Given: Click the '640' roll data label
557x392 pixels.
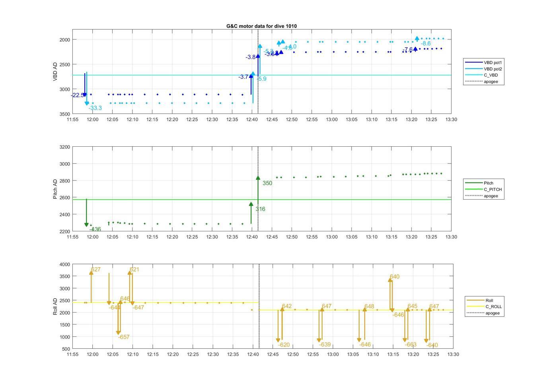Looking at the screenshot, I should (x=395, y=277).
